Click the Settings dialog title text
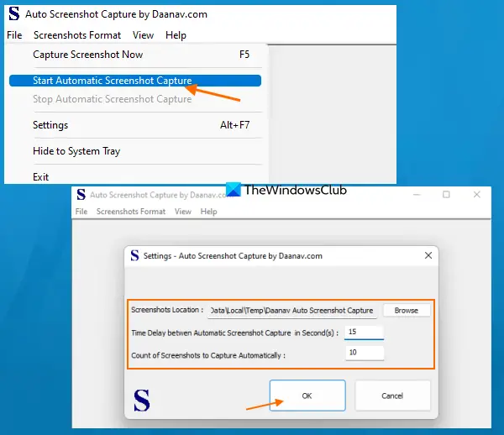 click(x=233, y=256)
